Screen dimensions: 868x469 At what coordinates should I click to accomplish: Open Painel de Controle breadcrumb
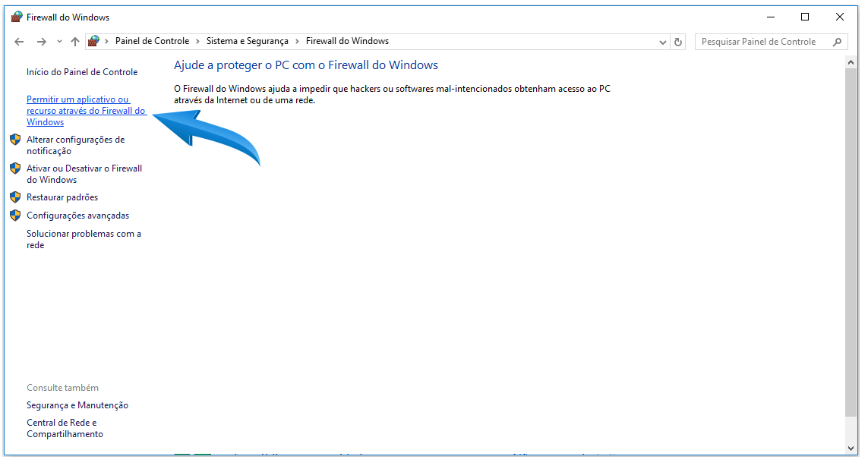152,41
